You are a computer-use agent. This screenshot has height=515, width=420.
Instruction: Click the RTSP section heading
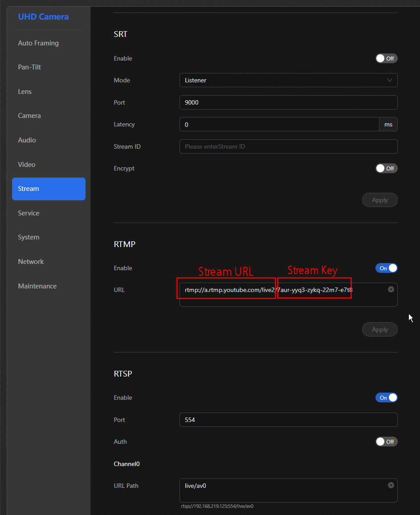[123, 374]
